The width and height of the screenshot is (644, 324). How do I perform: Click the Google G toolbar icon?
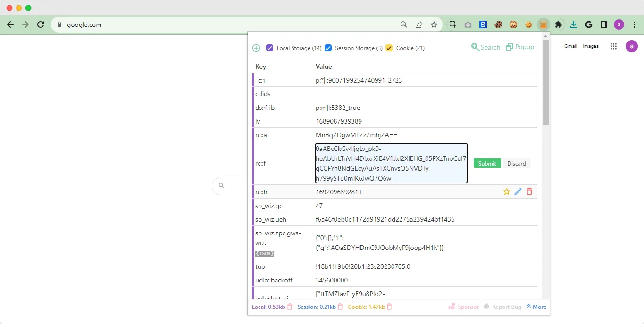pos(589,25)
